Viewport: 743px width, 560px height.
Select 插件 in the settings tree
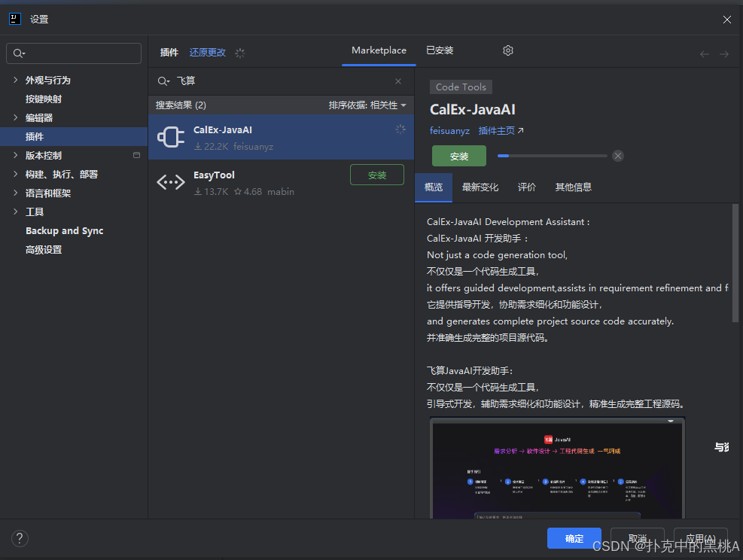(x=74, y=136)
